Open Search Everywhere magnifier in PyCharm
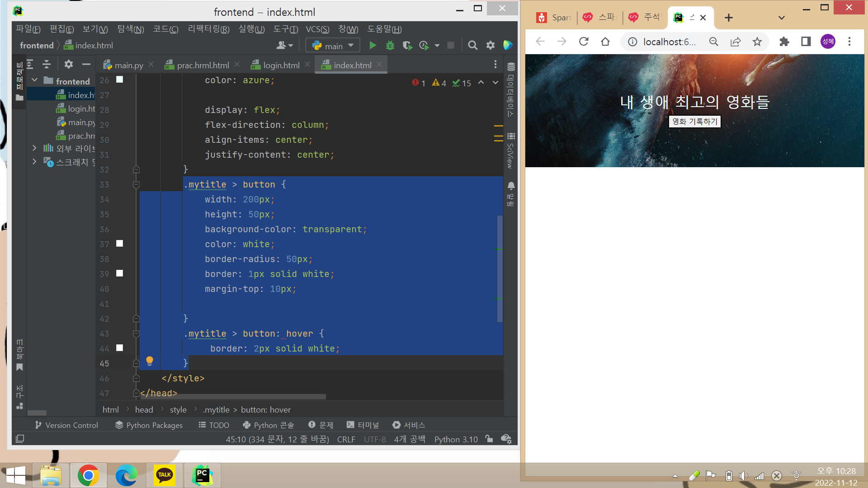This screenshot has height=488, width=868. tap(472, 45)
